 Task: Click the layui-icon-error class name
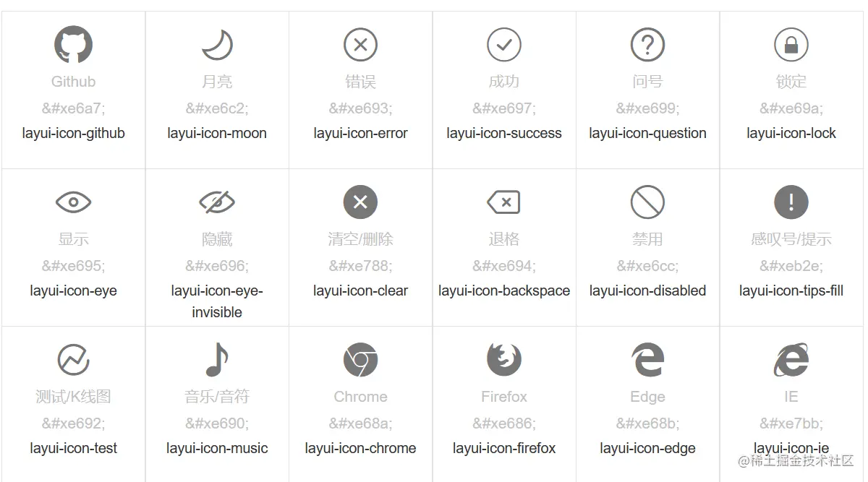360,133
